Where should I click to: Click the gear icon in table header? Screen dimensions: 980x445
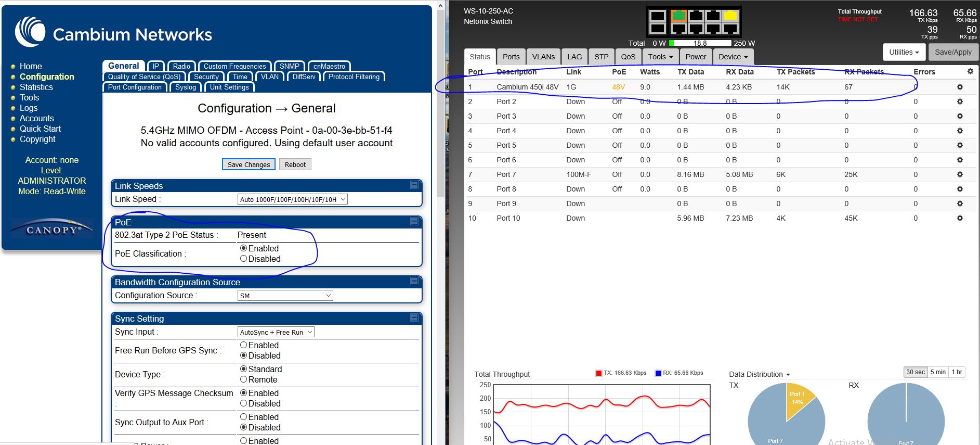click(970, 72)
